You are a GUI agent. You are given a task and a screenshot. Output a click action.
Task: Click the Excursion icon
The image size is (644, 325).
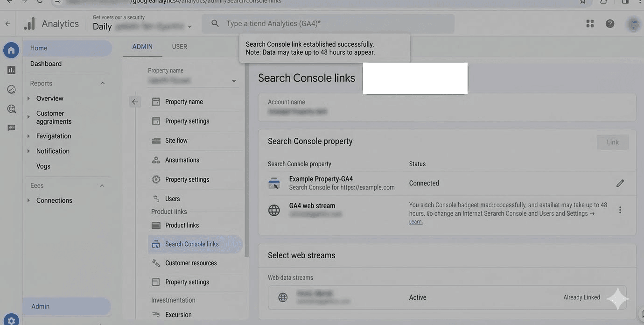pos(156,315)
